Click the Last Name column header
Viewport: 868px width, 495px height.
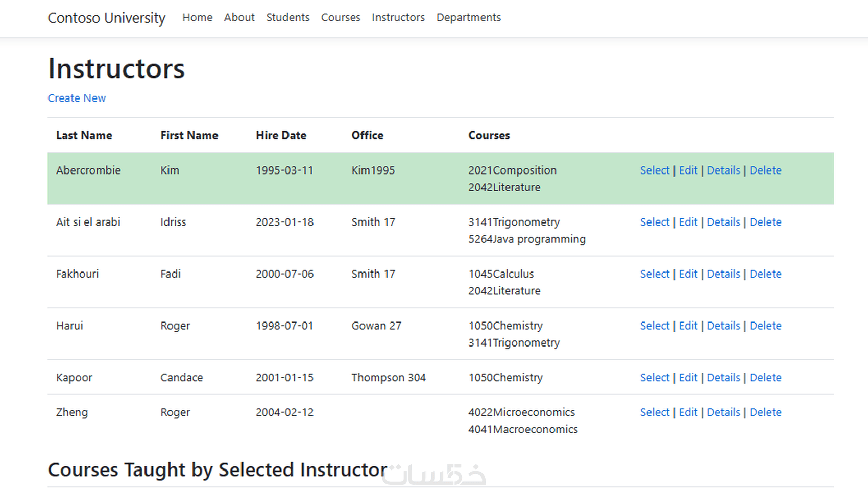84,135
